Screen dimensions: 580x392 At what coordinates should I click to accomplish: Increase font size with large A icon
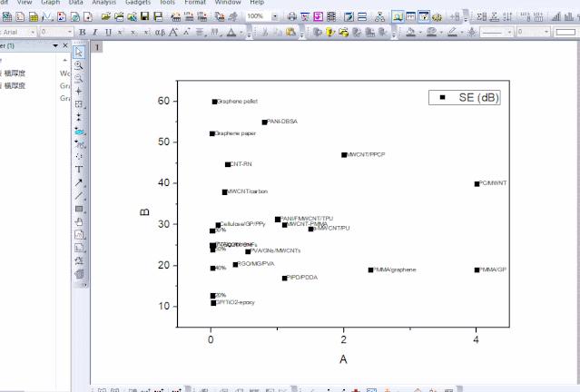pos(173,32)
